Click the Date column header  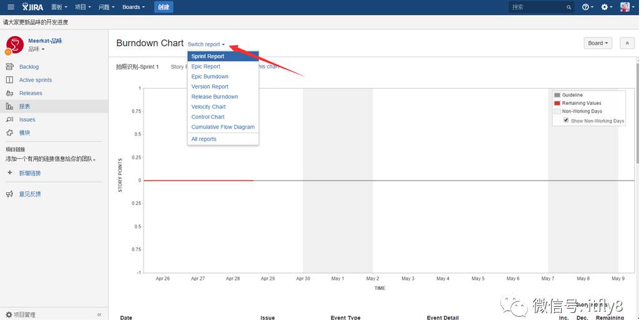126,317
